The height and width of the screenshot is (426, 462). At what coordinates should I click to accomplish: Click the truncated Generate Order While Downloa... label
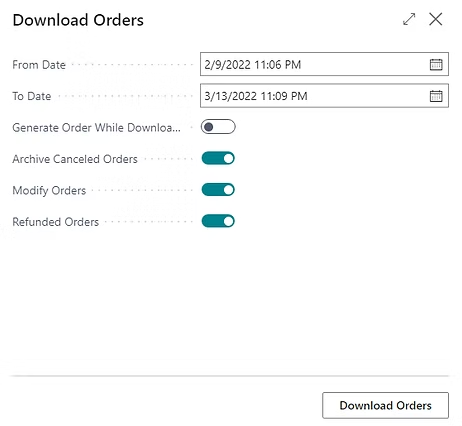pos(96,128)
